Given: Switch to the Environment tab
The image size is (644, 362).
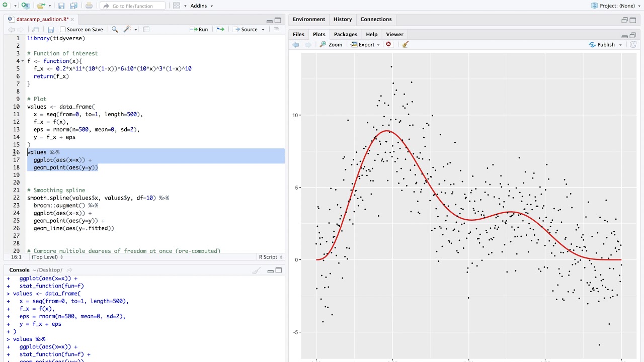Looking at the screenshot, I should coord(309,19).
